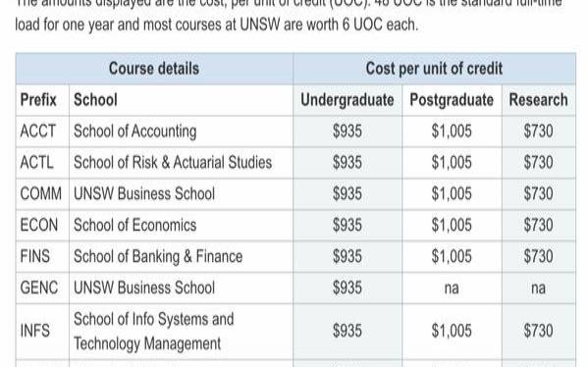The height and width of the screenshot is (367, 588).
Task: Click the INFS undergraduate $935 cell
Action: [x=347, y=332]
